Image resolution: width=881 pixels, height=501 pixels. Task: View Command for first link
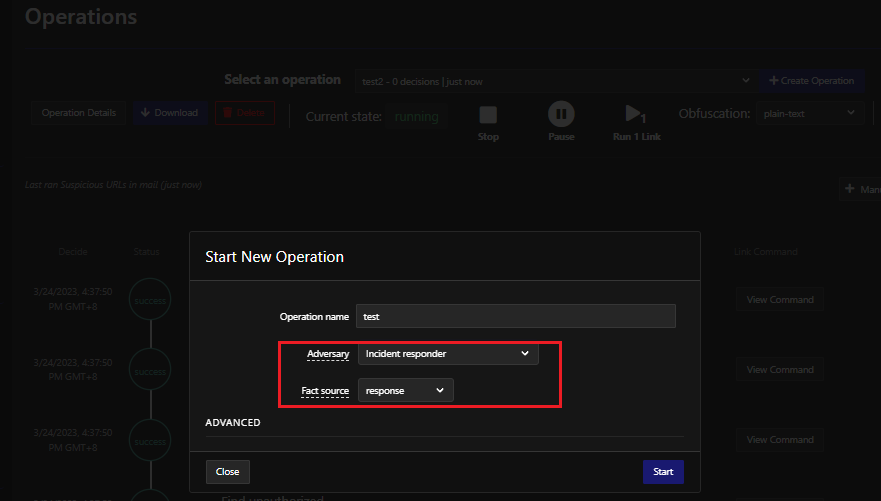coord(780,300)
